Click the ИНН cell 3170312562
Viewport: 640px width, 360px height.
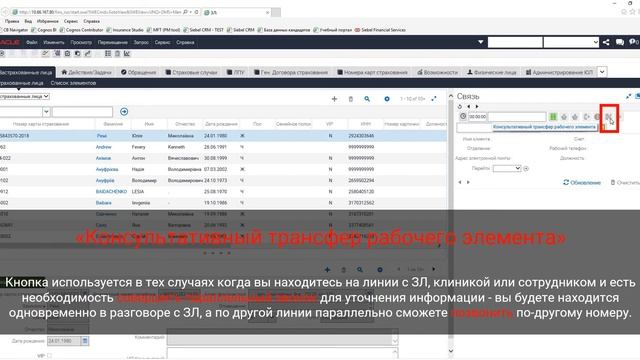point(361,203)
